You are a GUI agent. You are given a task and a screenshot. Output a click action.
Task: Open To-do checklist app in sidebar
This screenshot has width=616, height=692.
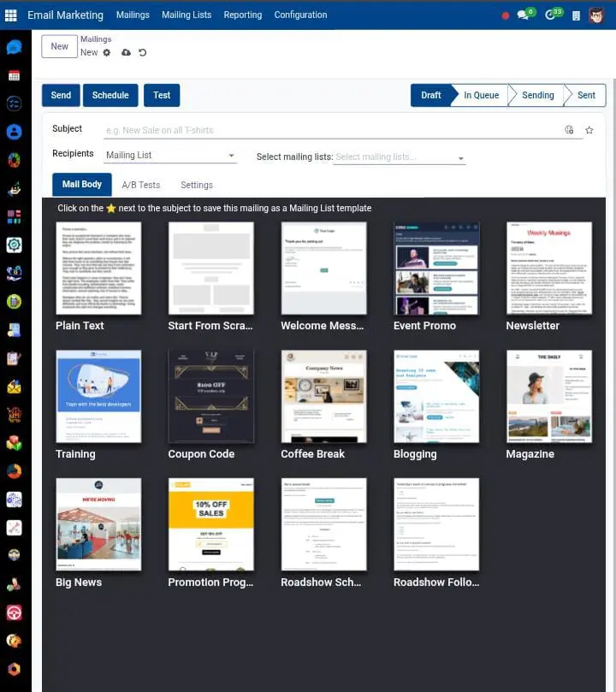tap(15, 104)
